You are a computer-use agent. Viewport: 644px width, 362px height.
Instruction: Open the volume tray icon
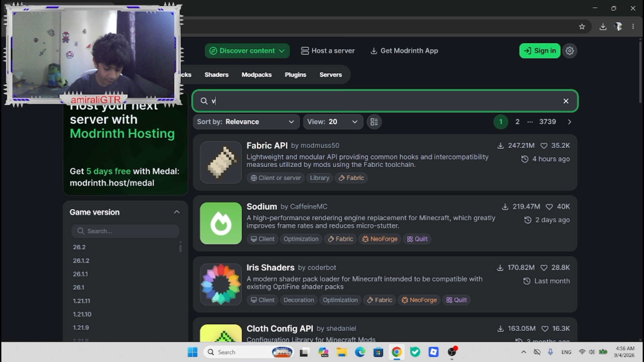tap(592, 352)
